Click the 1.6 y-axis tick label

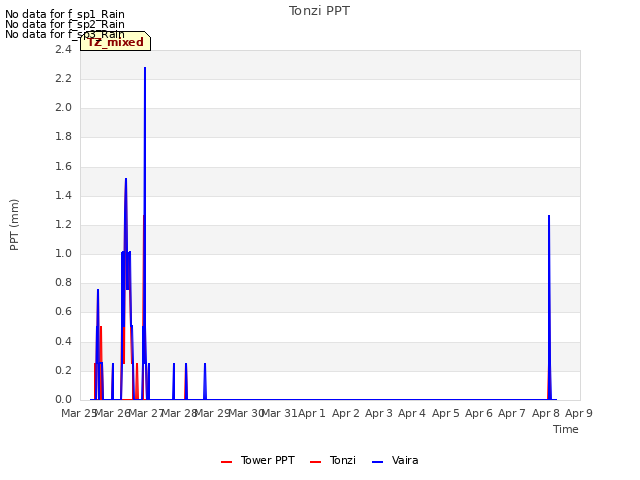[63, 166]
